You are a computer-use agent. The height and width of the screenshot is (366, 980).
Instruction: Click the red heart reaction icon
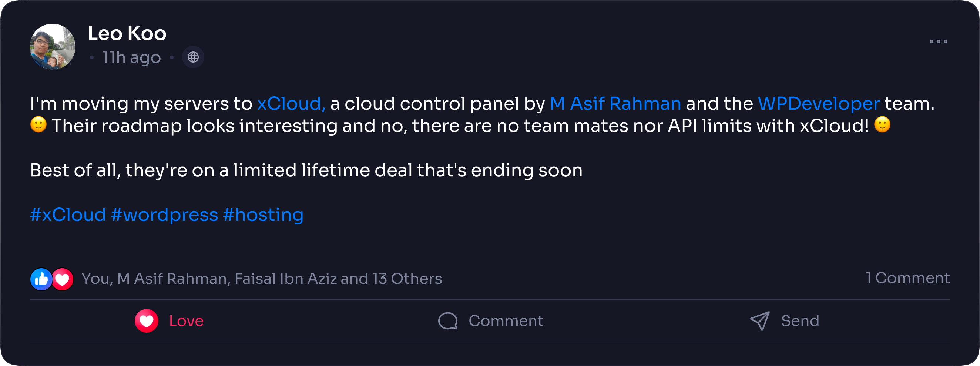(x=63, y=279)
